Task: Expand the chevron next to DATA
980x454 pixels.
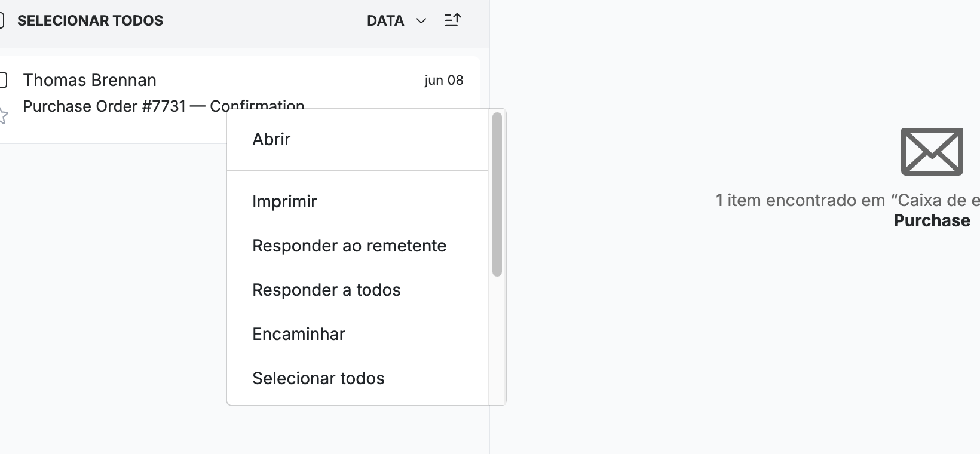Action: pos(421,21)
